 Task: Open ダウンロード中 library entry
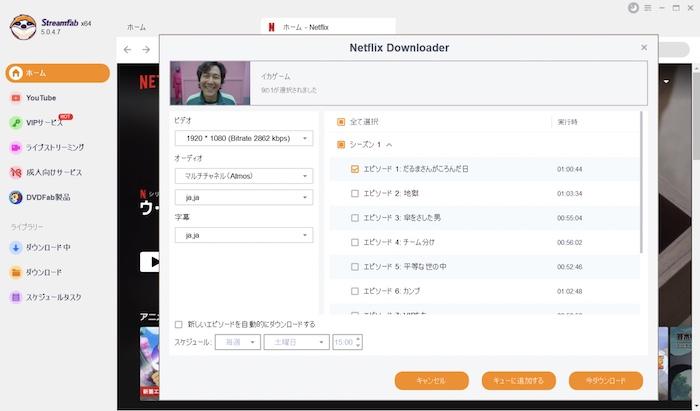point(48,247)
